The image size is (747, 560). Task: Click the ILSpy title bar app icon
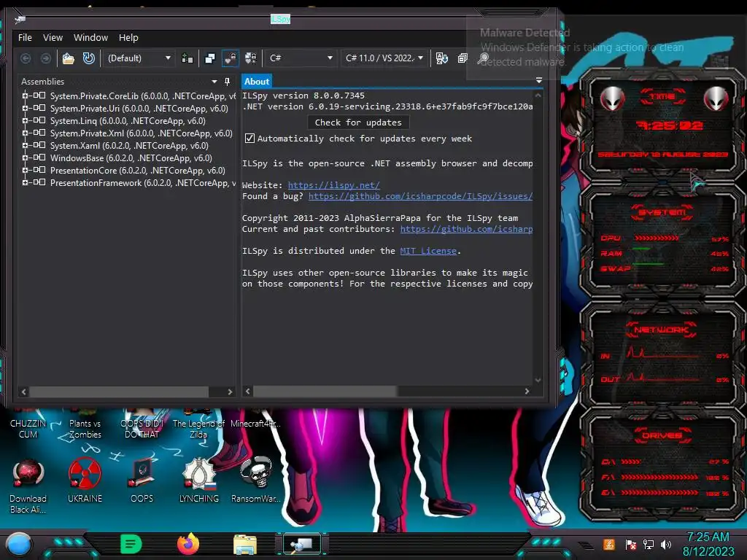[20, 20]
